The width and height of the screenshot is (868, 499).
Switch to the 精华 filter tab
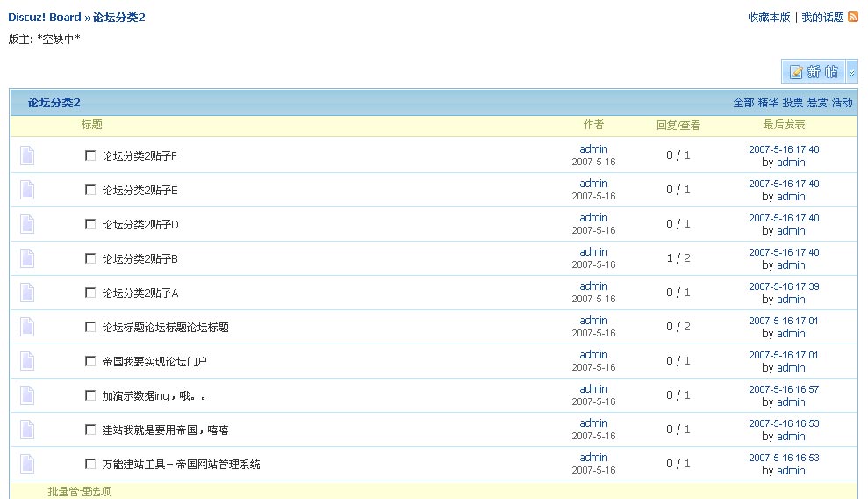coord(768,103)
